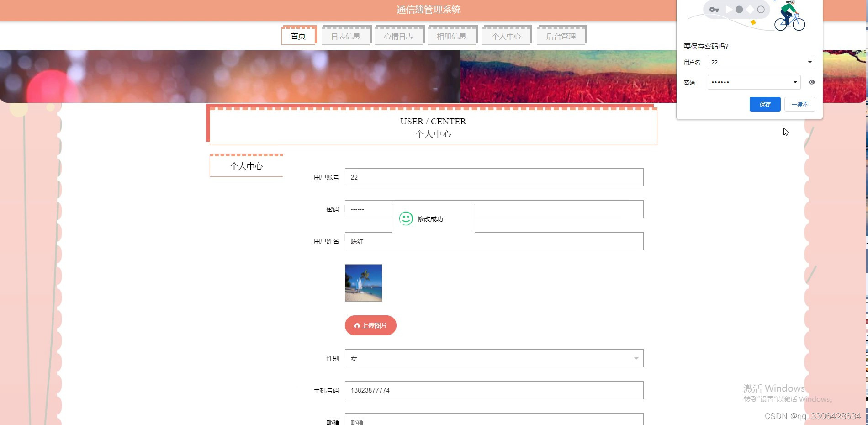The image size is (868, 425).
Task: Click the USER / CENTER heading text
Action: tap(433, 121)
